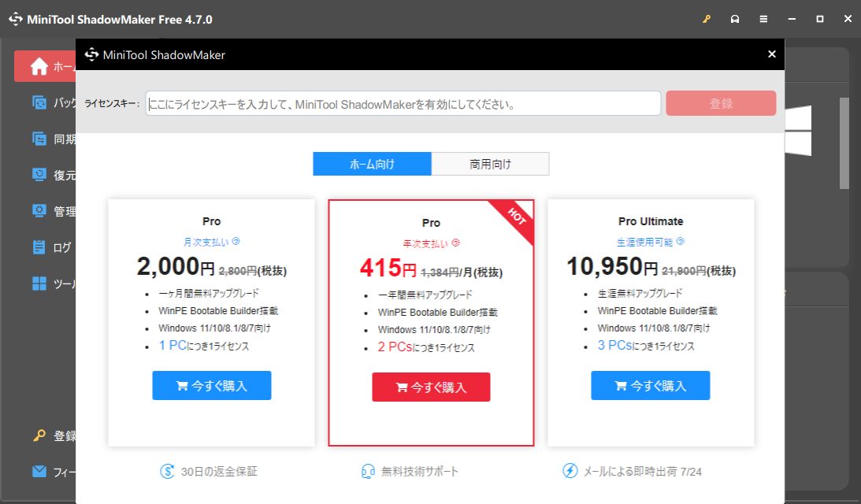The width and height of the screenshot is (861, 504).
Task: Click the help icon beside 年次支払い
Action: (x=456, y=243)
